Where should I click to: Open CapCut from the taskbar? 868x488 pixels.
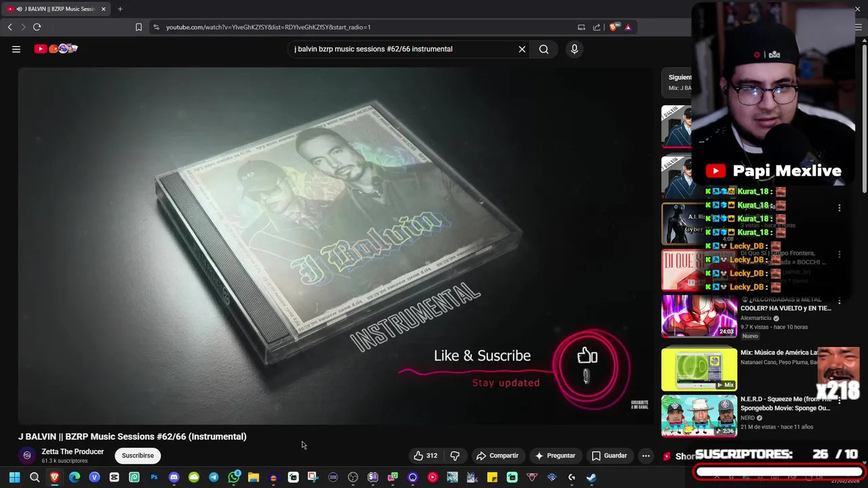coord(114,477)
